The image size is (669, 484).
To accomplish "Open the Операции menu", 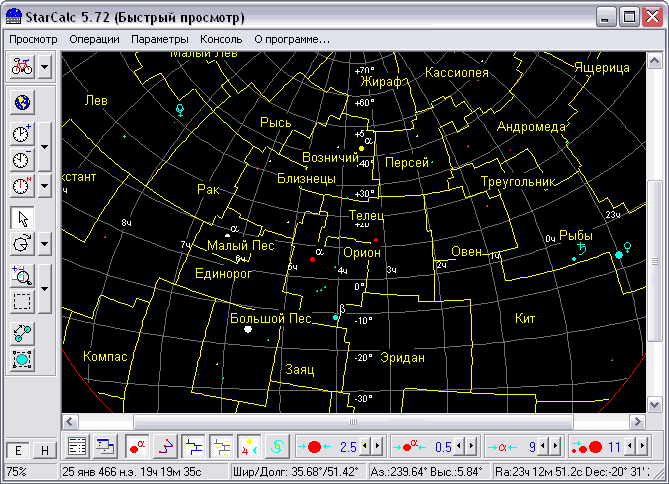I will (x=95, y=39).
